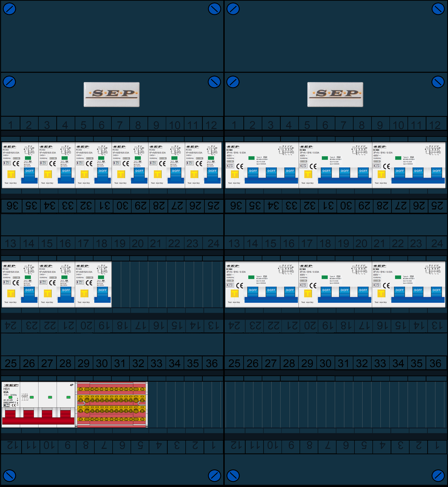Click upright slot number 36 on left panel
The height and width of the screenshot is (487, 448).
pos(212,363)
